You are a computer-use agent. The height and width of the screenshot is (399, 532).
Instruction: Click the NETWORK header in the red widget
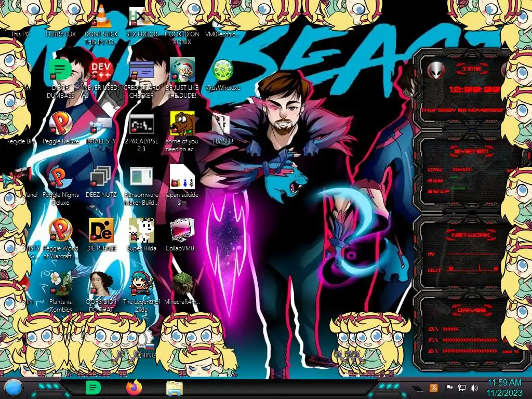471,235
